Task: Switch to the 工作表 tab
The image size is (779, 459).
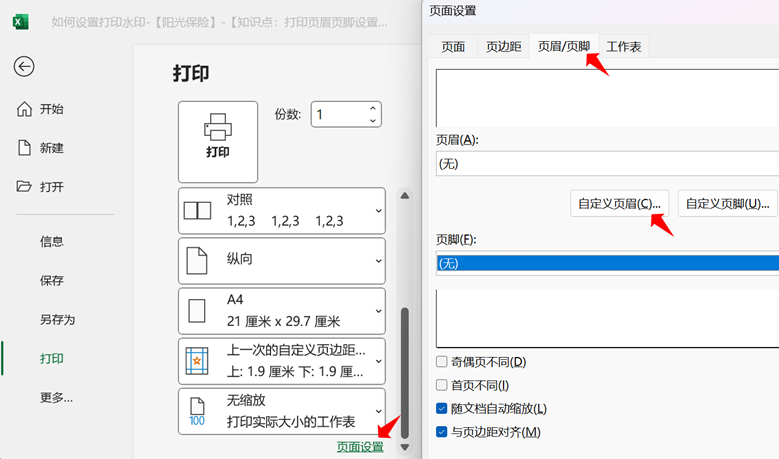Action: [x=624, y=46]
